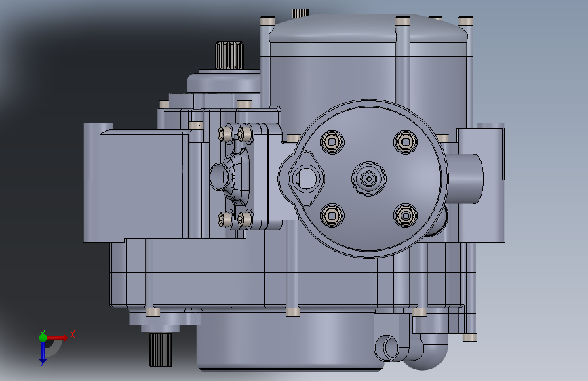Viewport: 588px width, 381px height.
Task: Select the splined shaft at the bottom left of the model
Action: [x=160, y=350]
